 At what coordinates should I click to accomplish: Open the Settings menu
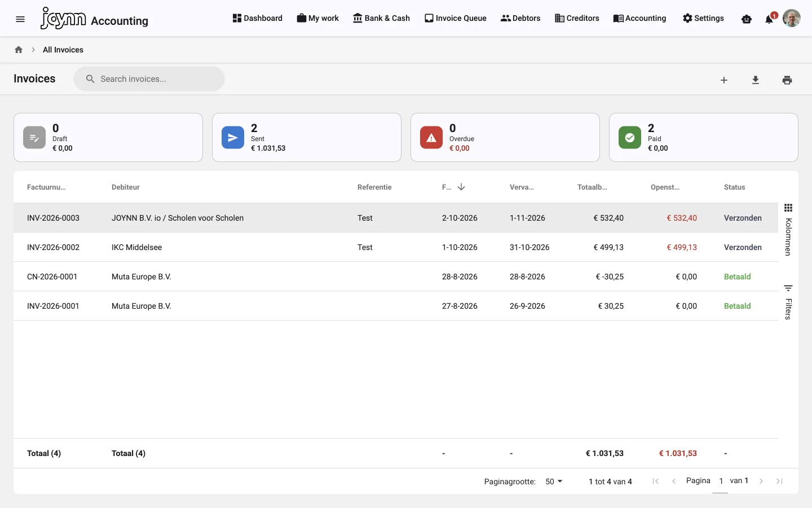(703, 18)
